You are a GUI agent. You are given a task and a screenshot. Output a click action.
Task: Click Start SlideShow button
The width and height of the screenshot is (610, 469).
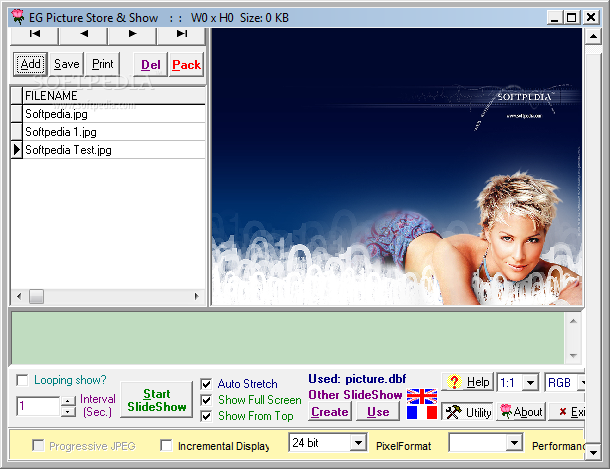(x=156, y=400)
